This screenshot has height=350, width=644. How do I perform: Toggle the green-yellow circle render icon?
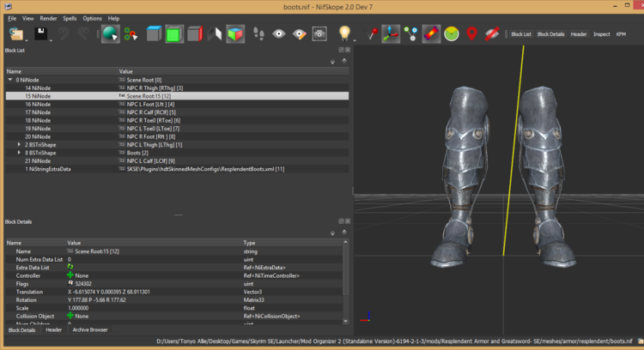point(452,34)
